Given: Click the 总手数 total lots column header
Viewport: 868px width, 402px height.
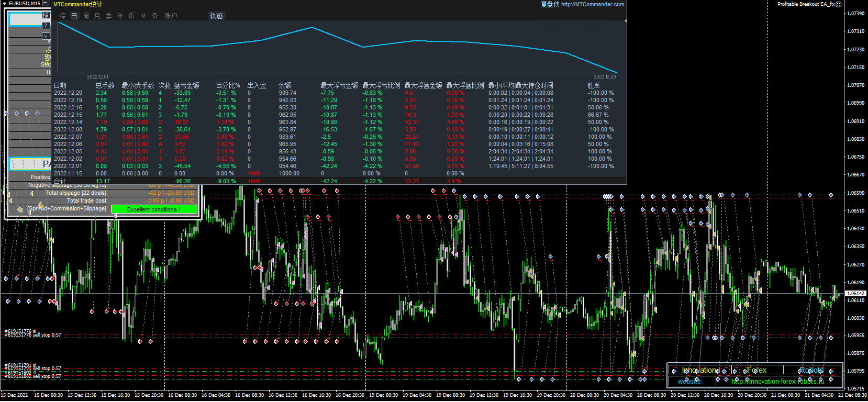Looking at the screenshot, I should (x=105, y=85).
